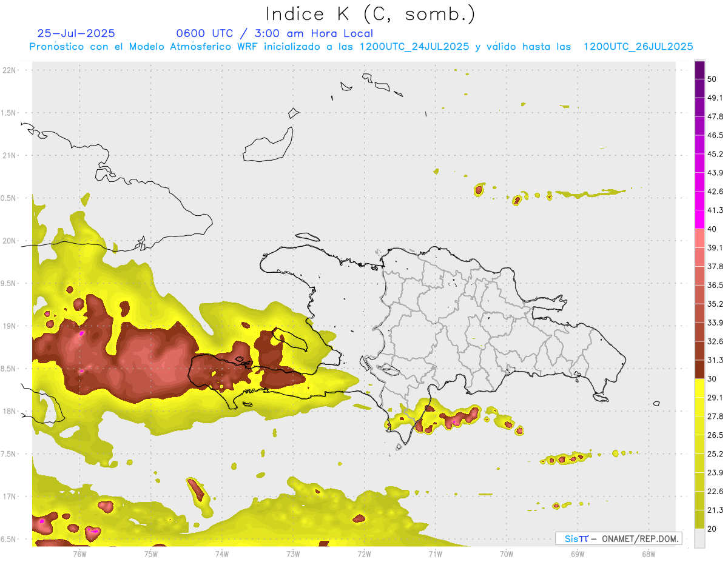Click the "ONAMET/REP.DOM." credit label
The image size is (728, 562).
(x=639, y=538)
